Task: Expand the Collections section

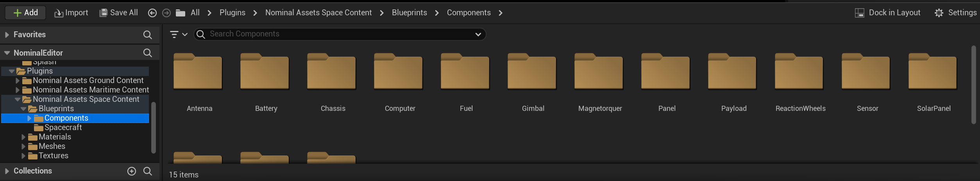Action: coord(7,171)
